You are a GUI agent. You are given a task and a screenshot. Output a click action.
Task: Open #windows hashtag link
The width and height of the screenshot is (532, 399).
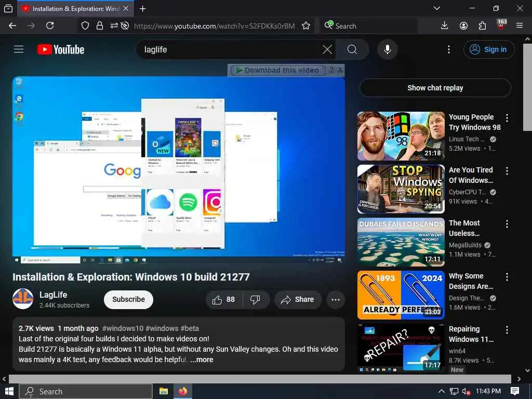point(162,328)
